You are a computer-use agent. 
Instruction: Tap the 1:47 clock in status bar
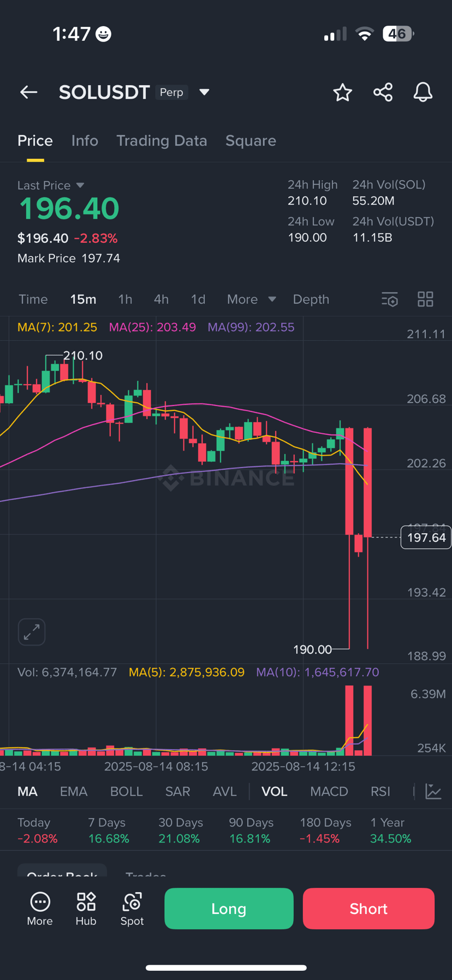(x=71, y=34)
